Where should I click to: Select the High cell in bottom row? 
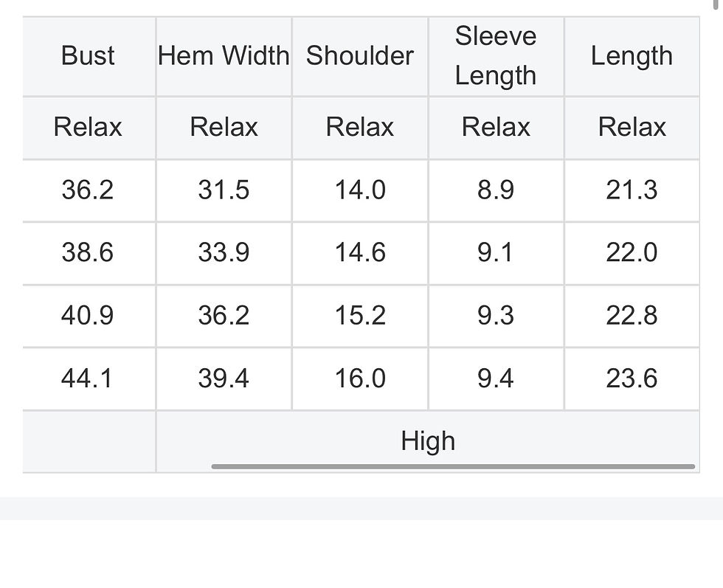coord(428,441)
